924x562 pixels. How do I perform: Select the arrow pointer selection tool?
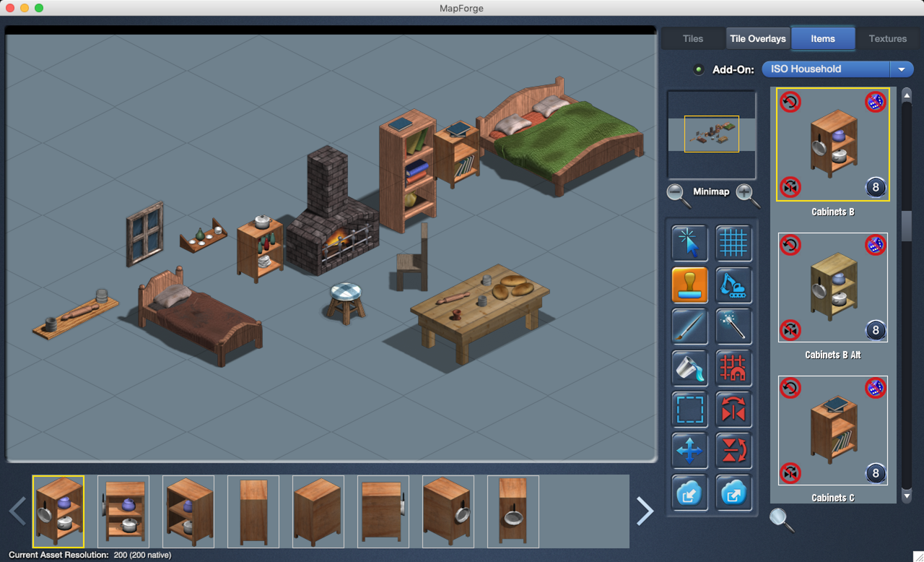point(689,243)
